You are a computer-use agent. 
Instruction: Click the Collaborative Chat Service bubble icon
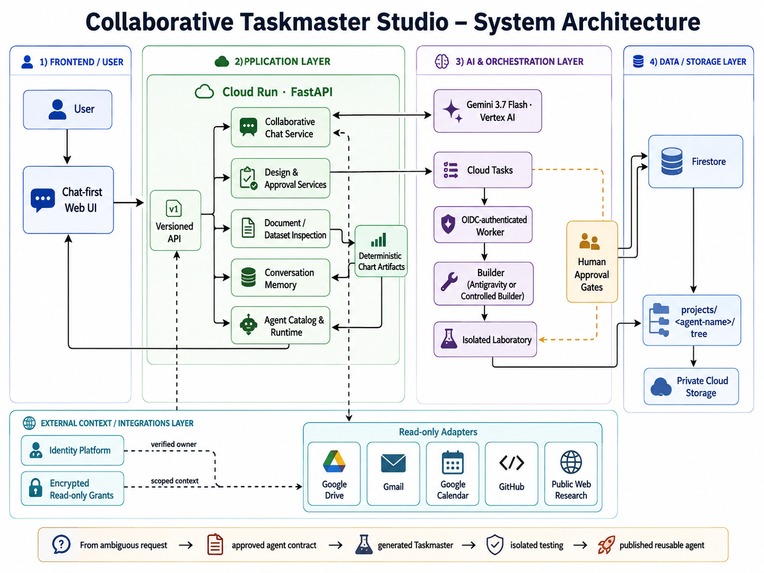pos(248,127)
